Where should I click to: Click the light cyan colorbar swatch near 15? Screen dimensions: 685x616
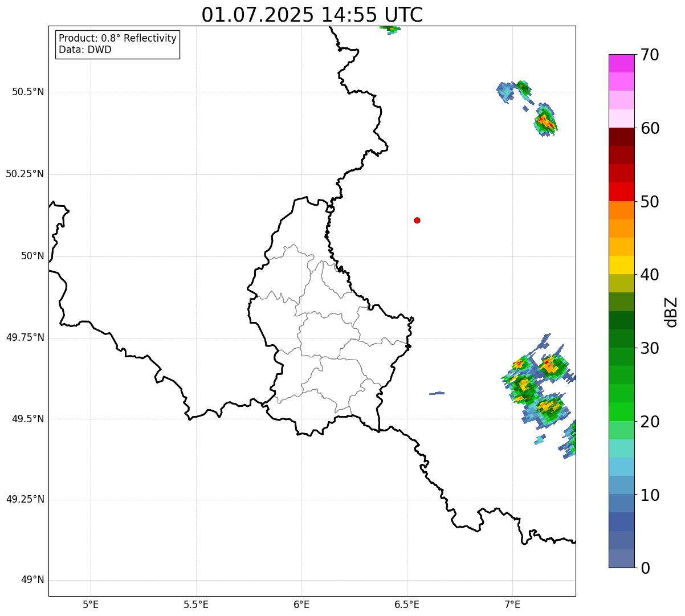coord(621,448)
